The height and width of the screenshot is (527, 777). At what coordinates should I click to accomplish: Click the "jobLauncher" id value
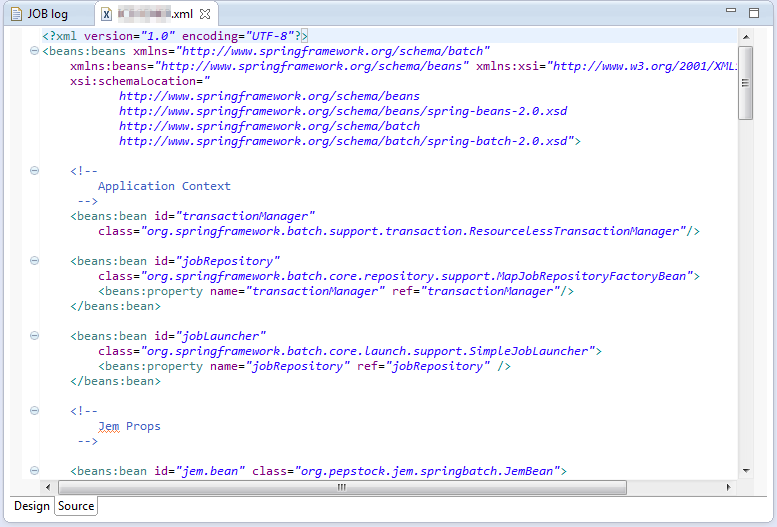[x=221, y=336]
